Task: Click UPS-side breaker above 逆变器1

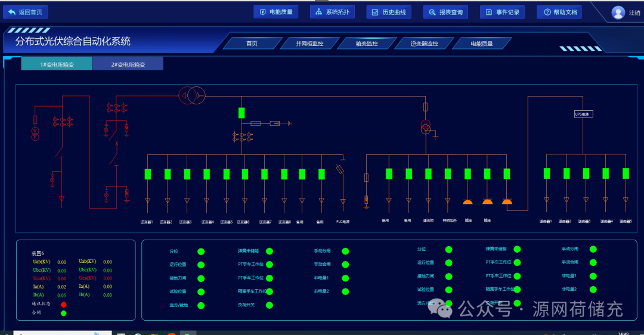Action: point(547,173)
